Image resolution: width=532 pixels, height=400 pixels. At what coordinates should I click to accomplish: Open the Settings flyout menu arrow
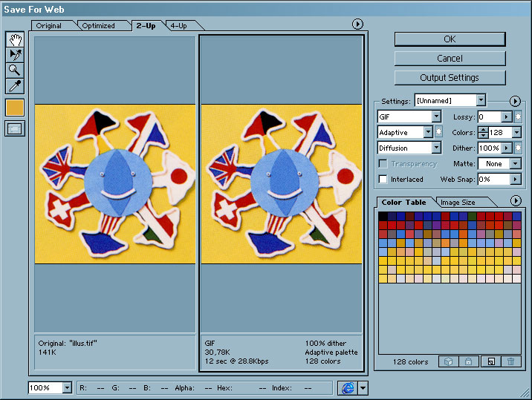515,101
